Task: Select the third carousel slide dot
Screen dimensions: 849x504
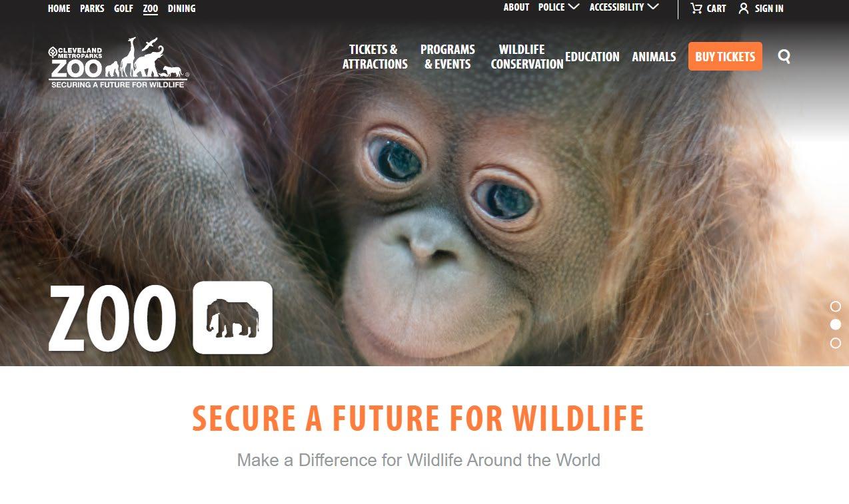Action: pos(835,343)
